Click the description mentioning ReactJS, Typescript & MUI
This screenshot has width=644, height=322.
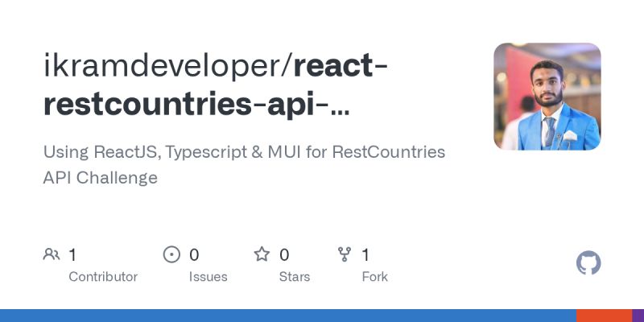point(244,165)
